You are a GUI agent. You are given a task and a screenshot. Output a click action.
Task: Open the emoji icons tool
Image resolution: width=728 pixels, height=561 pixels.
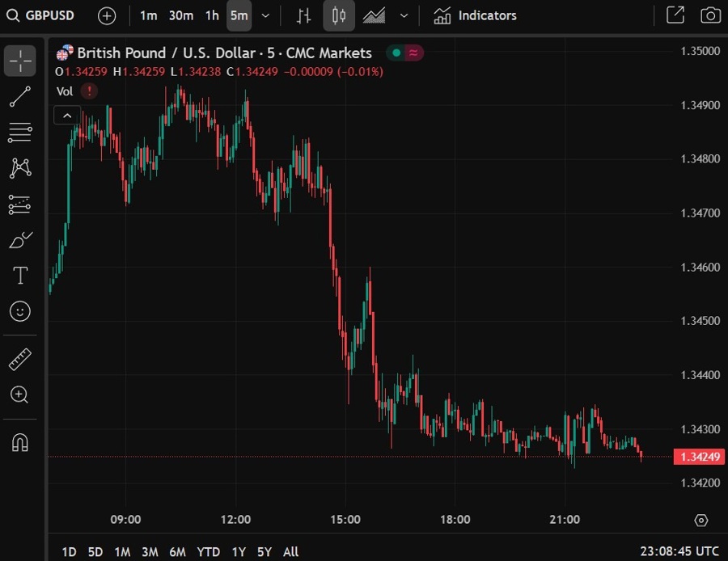20,311
